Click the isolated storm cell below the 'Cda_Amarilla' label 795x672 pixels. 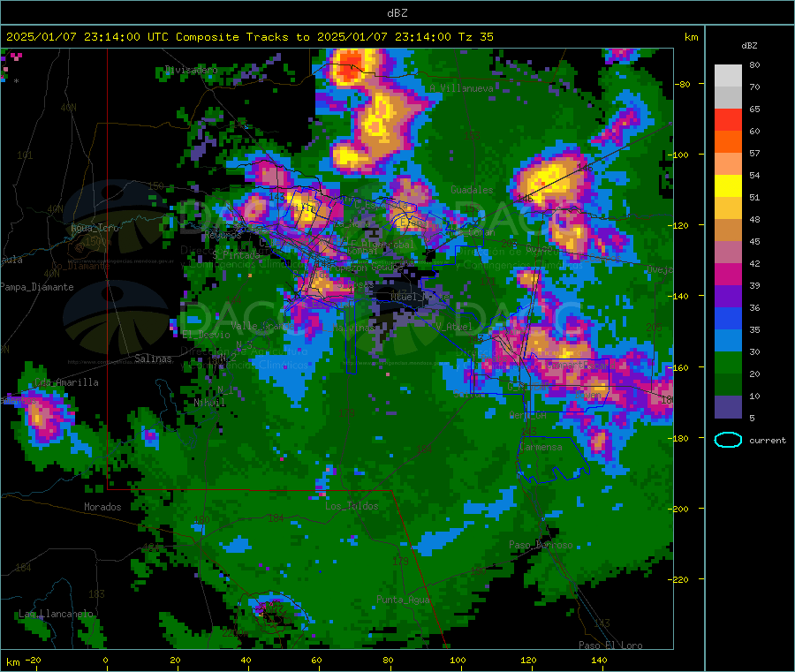(x=42, y=417)
